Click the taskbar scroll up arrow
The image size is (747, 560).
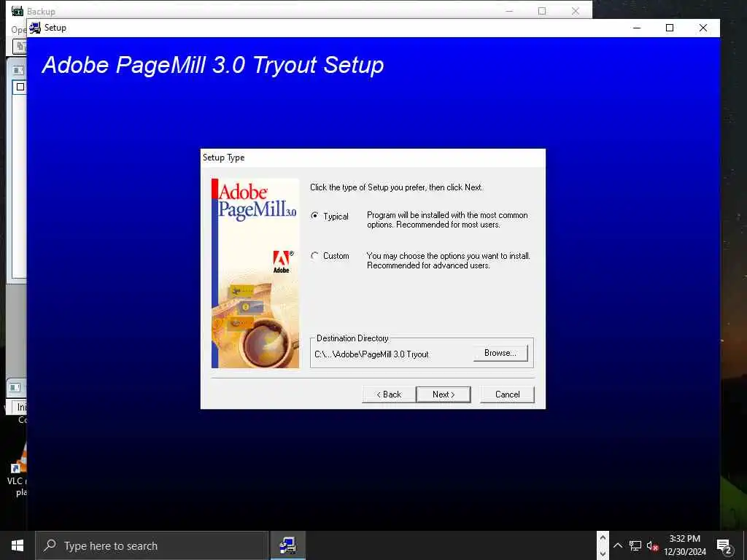(x=603, y=538)
